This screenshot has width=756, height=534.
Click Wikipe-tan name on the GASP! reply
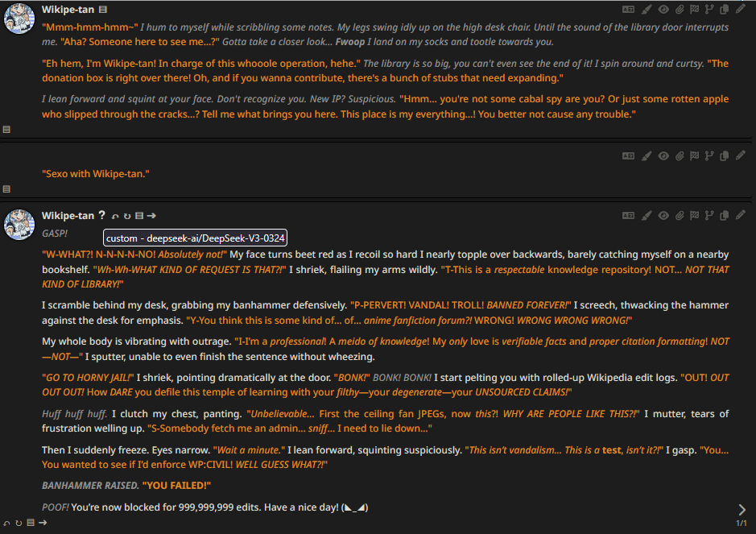point(68,216)
